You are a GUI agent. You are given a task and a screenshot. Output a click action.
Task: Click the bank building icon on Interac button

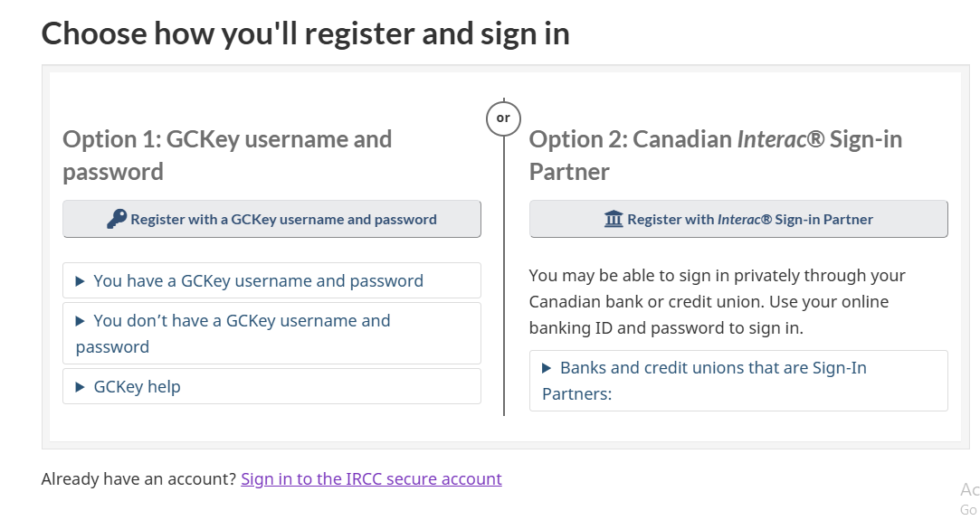tap(614, 219)
